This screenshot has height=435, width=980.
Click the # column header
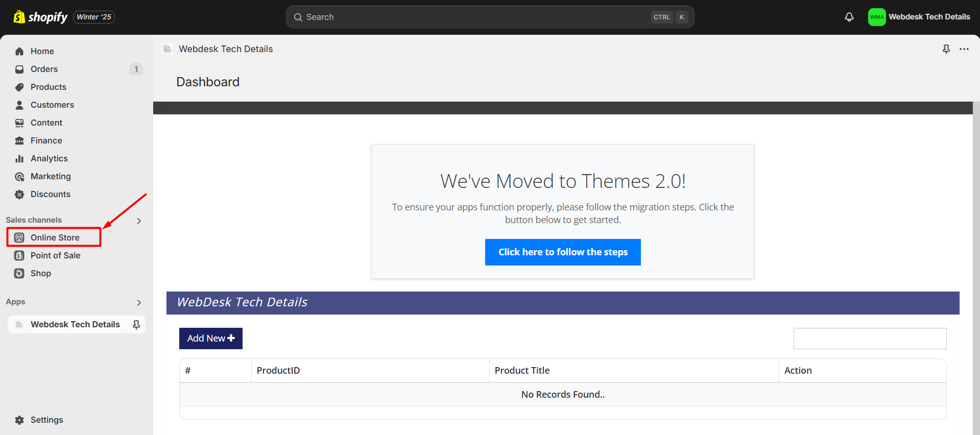click(216, 371)
